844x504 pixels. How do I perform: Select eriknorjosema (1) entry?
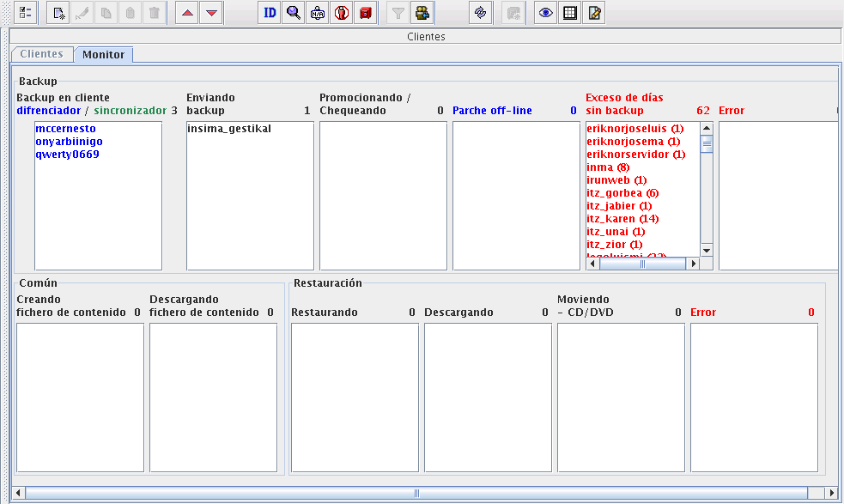tap(634, 142)
